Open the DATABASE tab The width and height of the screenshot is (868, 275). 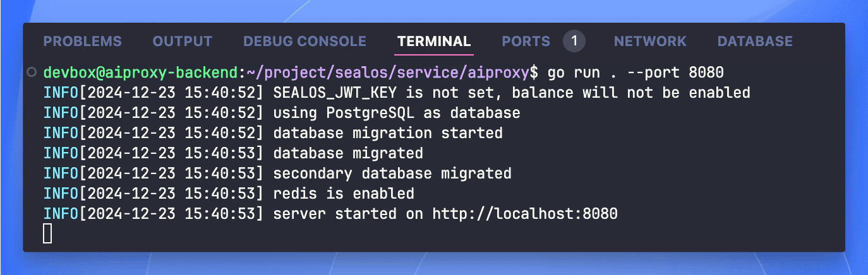pos(755,42)
